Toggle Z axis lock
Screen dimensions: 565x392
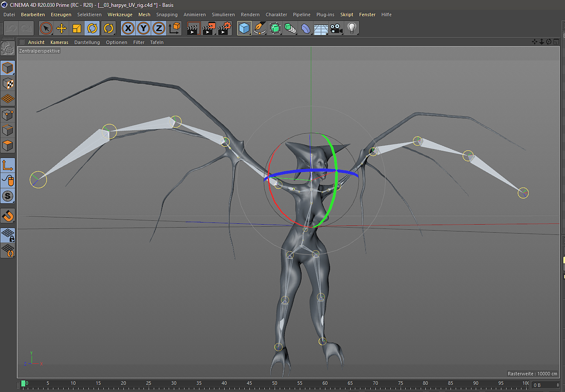pyautogui.click(x=159, y=29)
